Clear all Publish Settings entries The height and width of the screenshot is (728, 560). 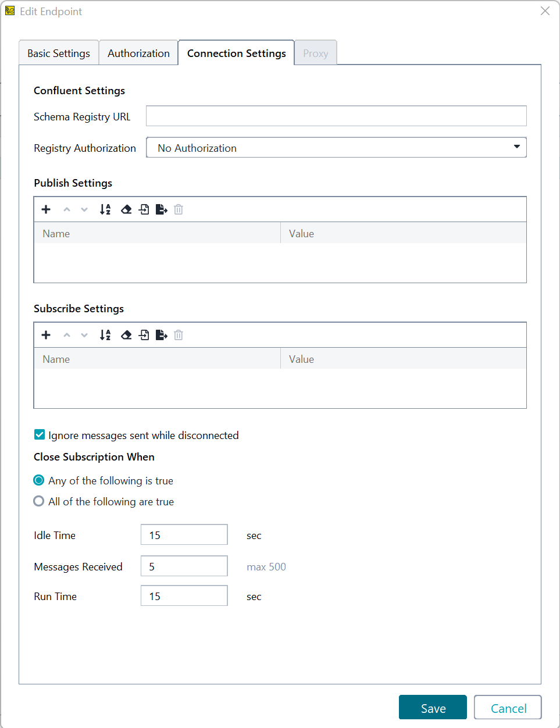click(x=126, y=209)
